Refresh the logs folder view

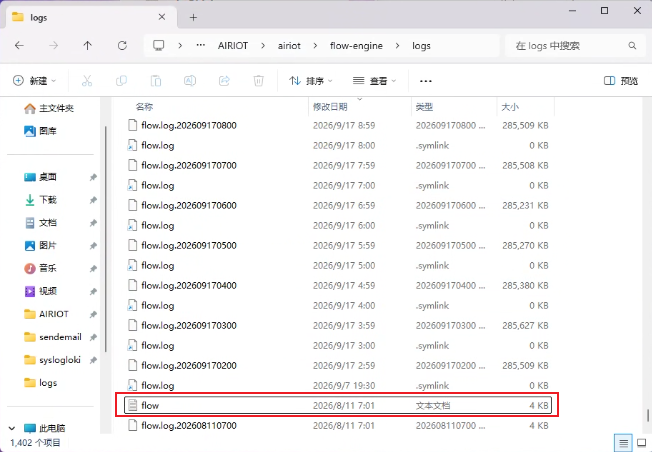[122, 45]
